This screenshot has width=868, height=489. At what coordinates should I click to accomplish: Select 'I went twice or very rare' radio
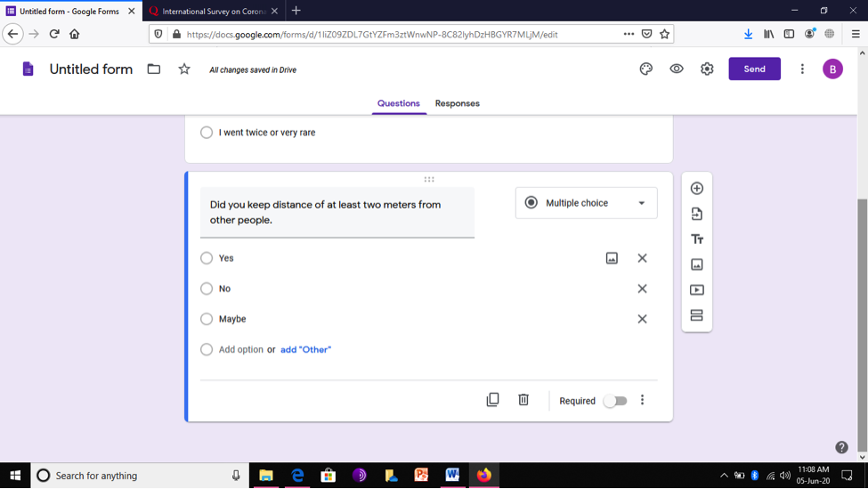pos(207,133)
